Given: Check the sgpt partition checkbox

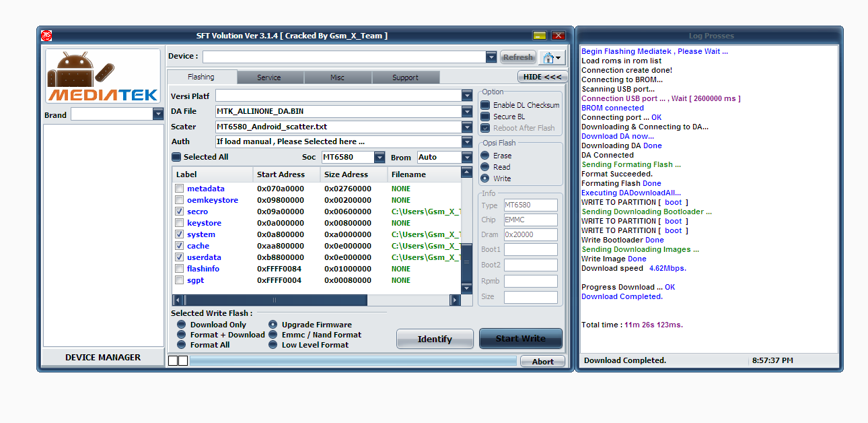Looking at the screenshot, I should pyautogui.click(x=179, y=280).
